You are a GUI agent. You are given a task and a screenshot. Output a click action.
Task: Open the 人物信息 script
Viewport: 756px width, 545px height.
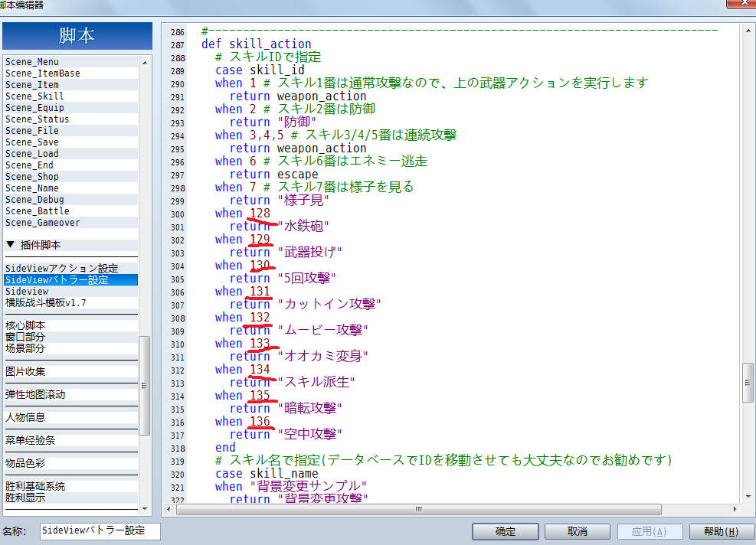coord(71,417)
